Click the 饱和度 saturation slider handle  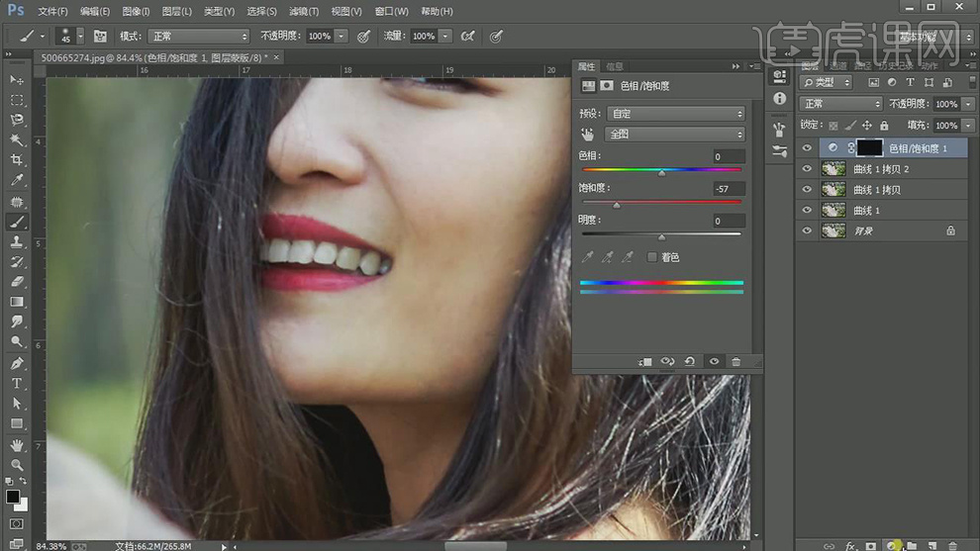[x=616, y=205]
